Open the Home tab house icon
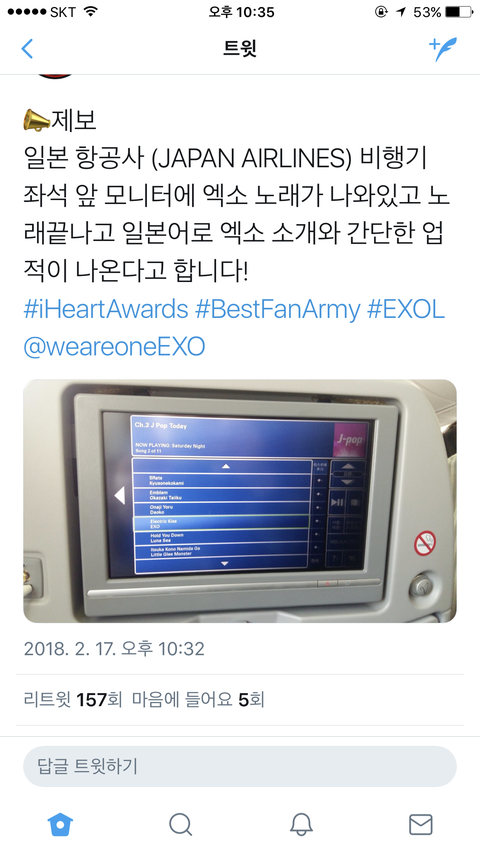The height and width of the screenshot is (853, 480). [x=60, y=824]
